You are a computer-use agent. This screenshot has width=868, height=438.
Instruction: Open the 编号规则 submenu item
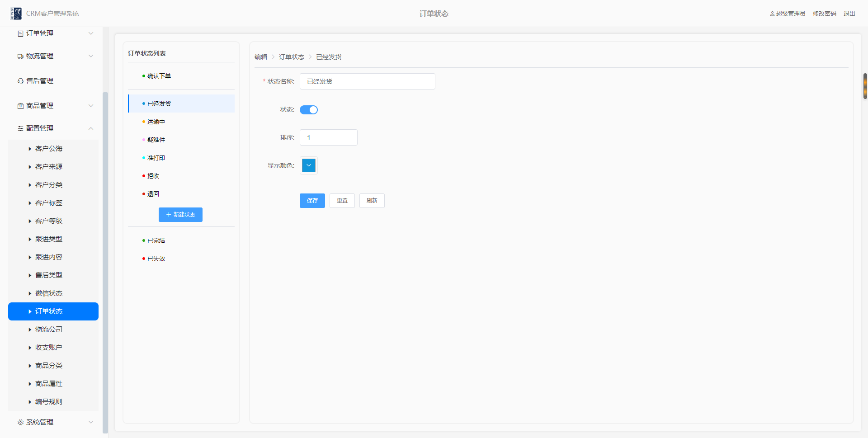(53, 402)
